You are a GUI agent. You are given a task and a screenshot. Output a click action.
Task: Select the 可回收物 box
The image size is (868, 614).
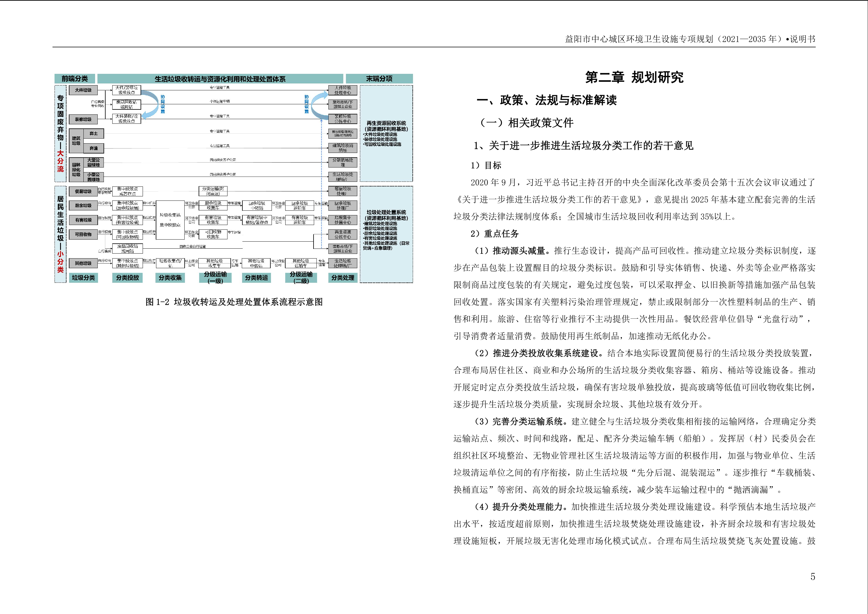83,235
